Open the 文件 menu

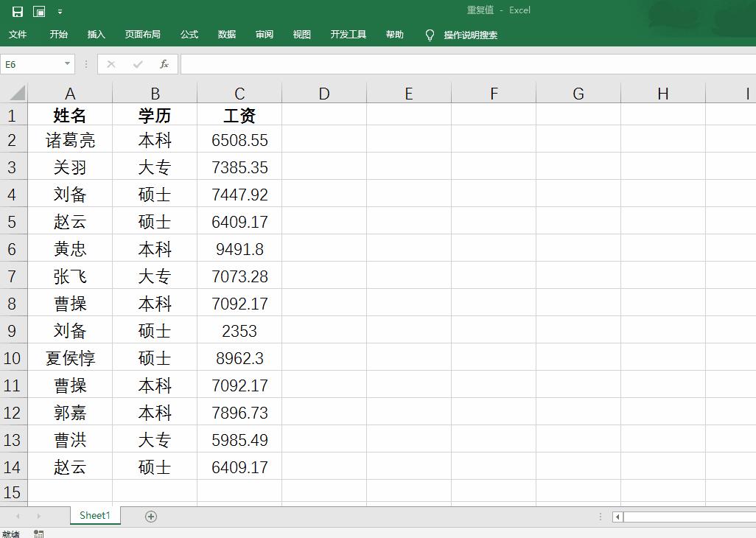[17, 35]
